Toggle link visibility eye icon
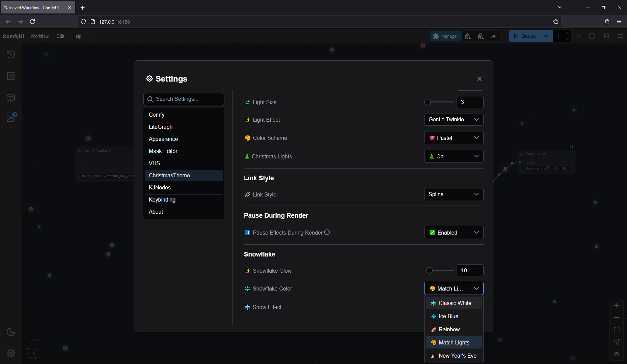Image resolution: width=627 pixels, height=364 pixels. pyautogui.click(x=617, y=354)
